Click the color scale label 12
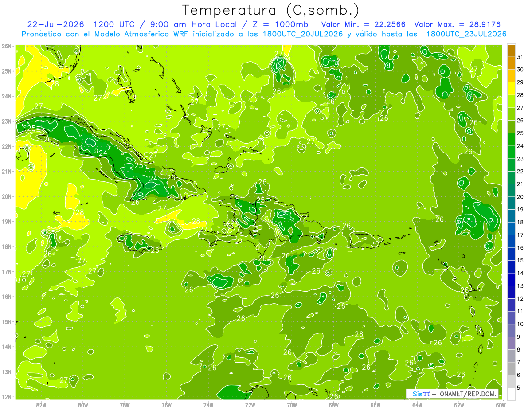 520,298
